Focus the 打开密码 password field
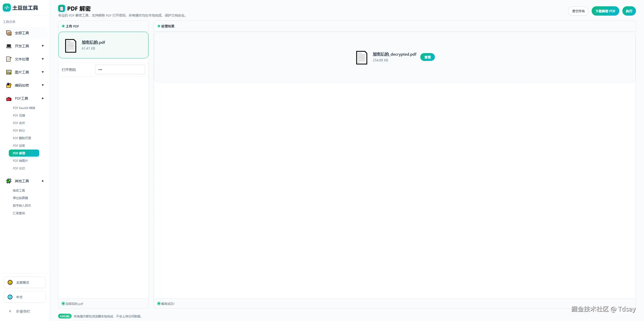The height and width of the screenshot is (321, 644). pyautogui.click(x=120, y=69)
